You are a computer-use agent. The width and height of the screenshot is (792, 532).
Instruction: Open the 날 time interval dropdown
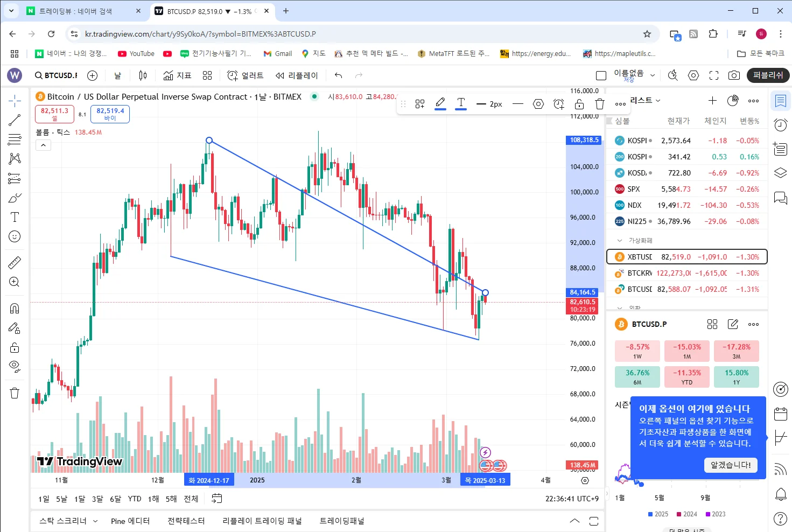118,75
